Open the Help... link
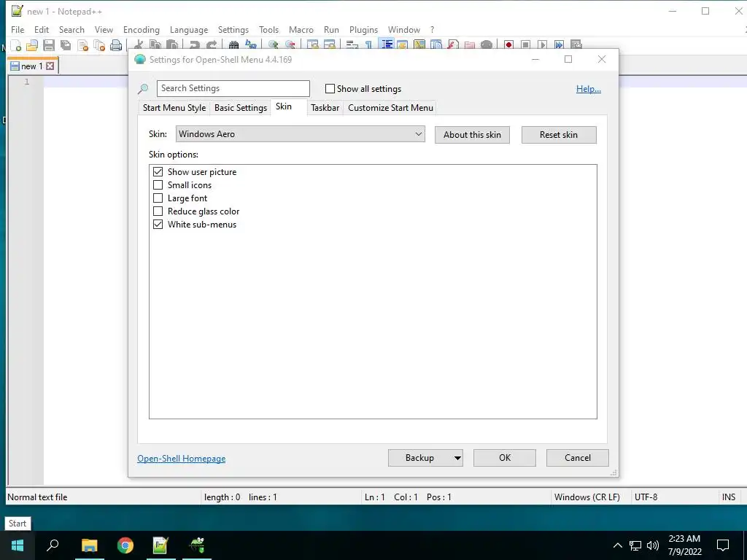 pyautogui.click(x=589, y=89)
